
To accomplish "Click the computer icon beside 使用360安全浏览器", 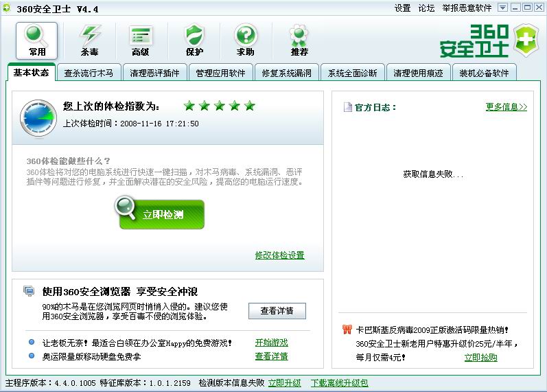I will pyautogui.click(x=29, y=291).
